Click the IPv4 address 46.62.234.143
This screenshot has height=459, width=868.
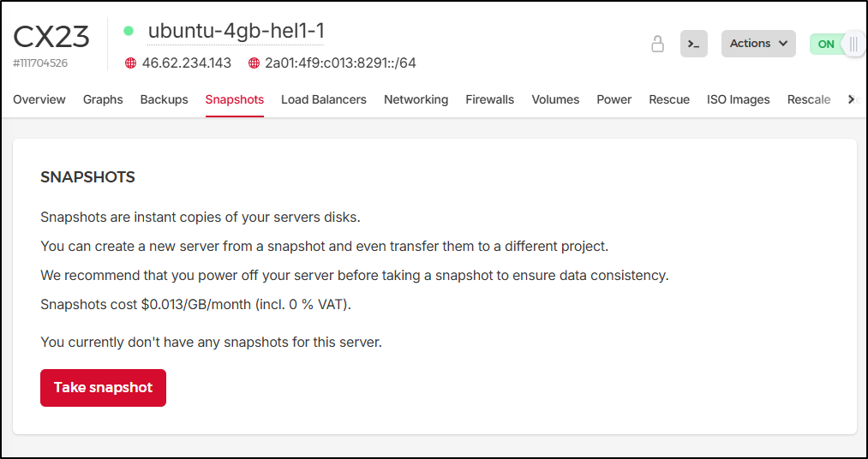click(x=187, y=63)
